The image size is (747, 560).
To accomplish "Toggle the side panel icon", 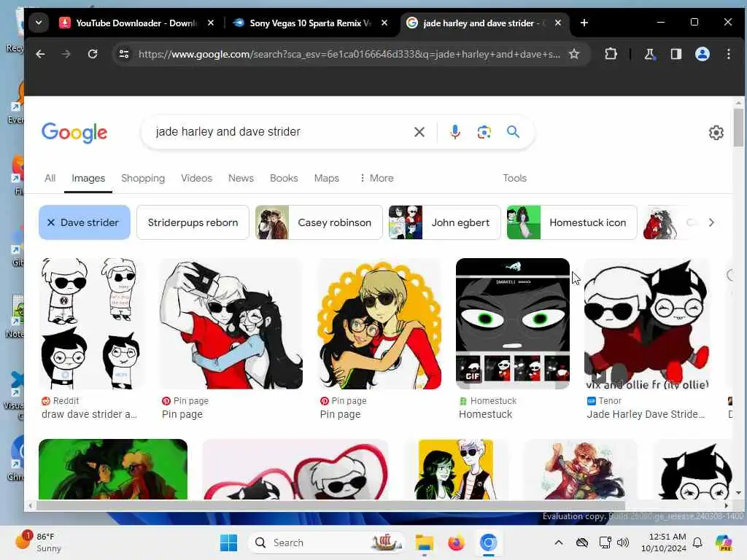I will coord(676,54).
